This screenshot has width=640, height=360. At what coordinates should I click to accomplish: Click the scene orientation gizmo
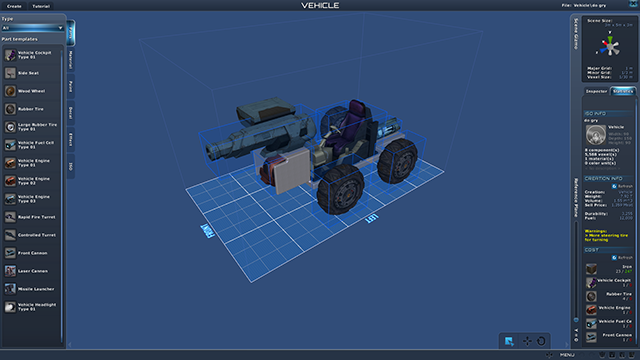click(x=609, y=47)
